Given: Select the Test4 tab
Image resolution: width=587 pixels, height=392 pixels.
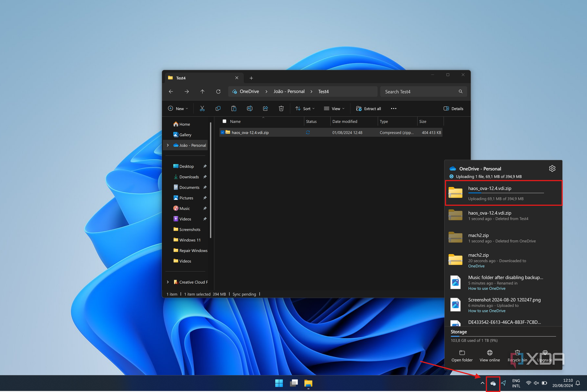Looking at the screenshot, I should click(x=181, y=78).
